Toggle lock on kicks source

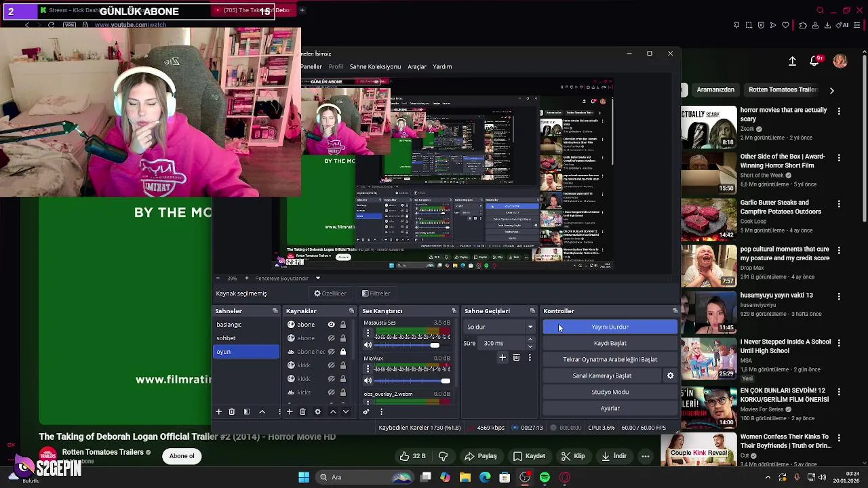click(x=342, y=392)
